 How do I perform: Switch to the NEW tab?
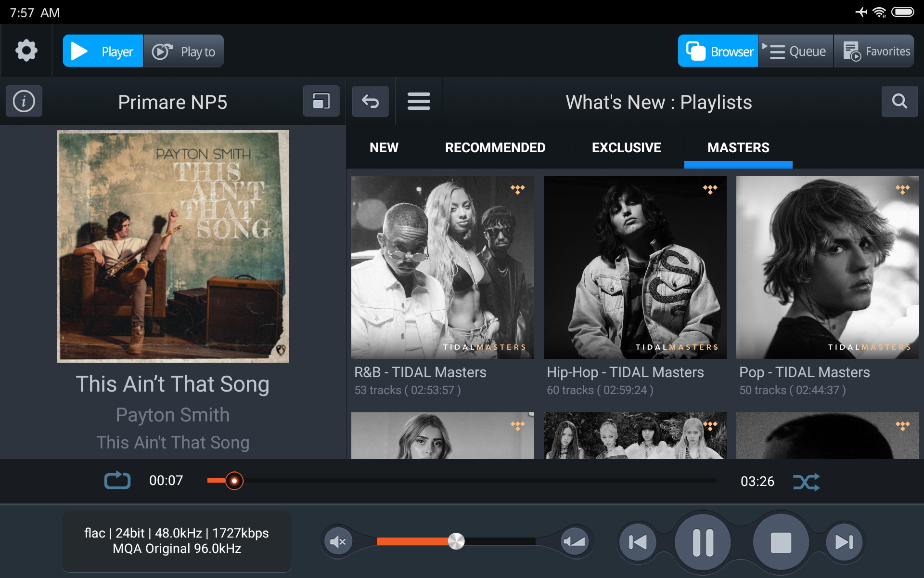pyautogui.click(x=384, y=147)
